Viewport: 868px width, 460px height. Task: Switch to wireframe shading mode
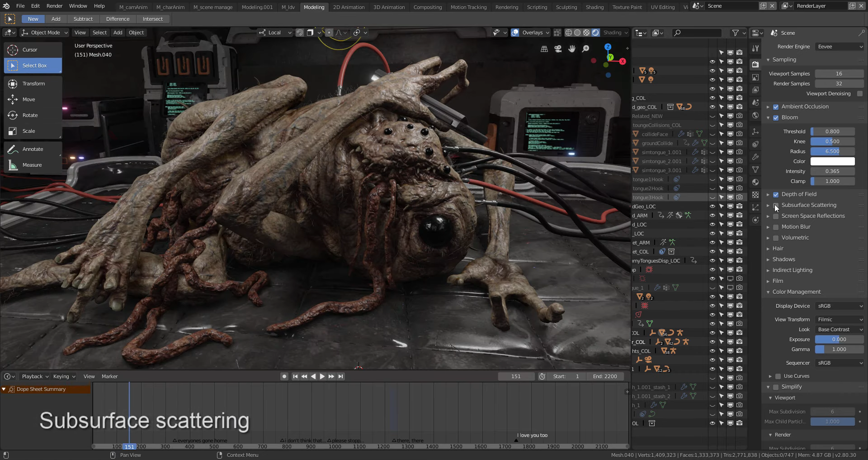[569, 33]
